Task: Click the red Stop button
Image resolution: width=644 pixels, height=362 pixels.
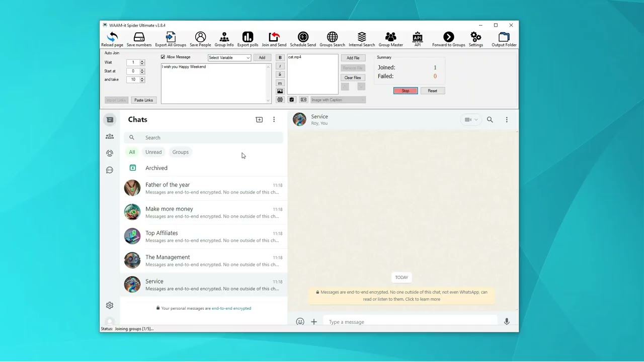Action: (406, 90)
